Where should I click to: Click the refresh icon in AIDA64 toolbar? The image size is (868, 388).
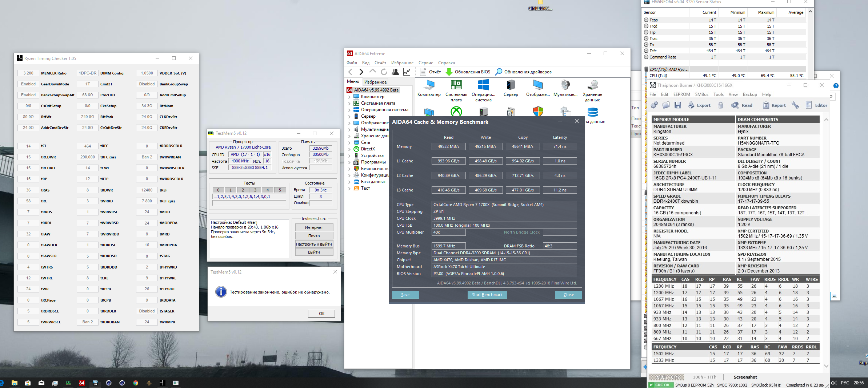tap(384, 72)
